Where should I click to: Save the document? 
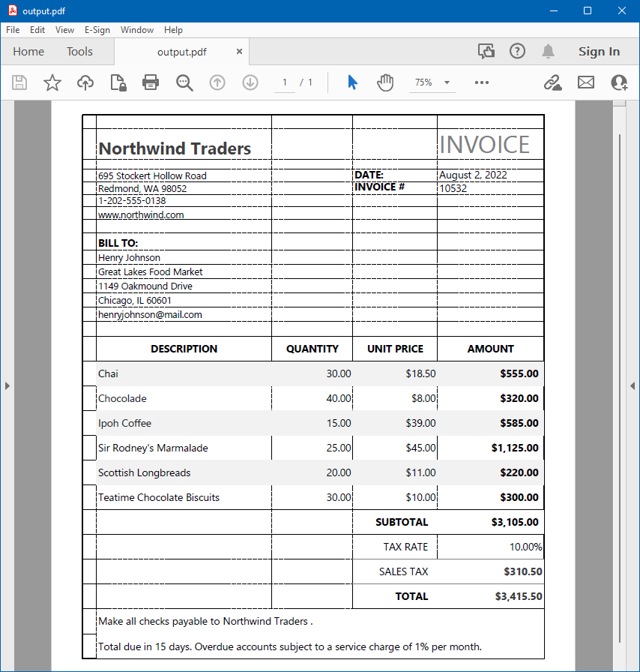[x=19, y=82]
